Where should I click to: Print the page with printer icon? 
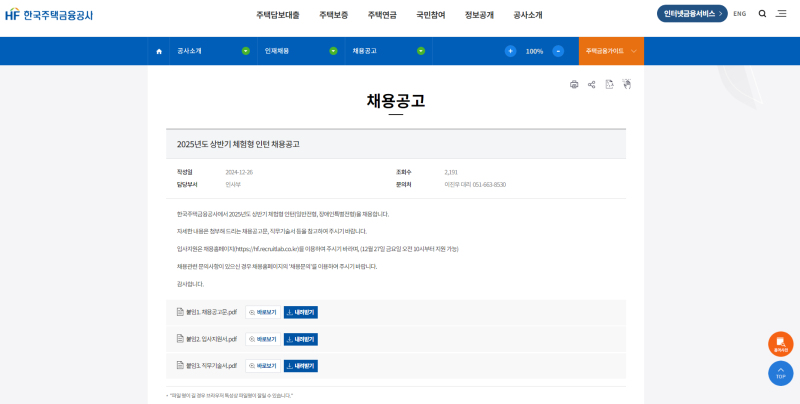pyautogui.click(x=574, y=85)
